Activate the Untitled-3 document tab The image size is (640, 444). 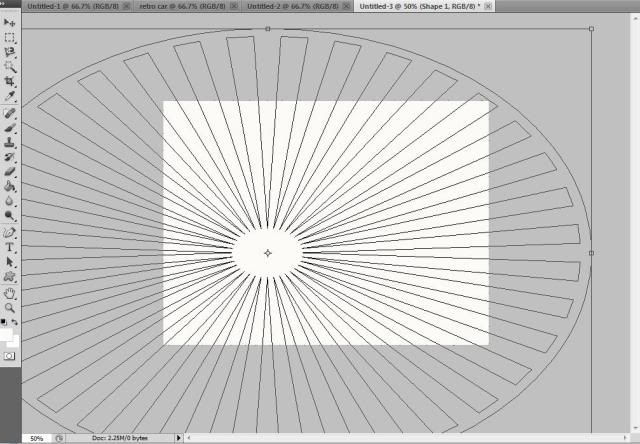tap(420, 6)
